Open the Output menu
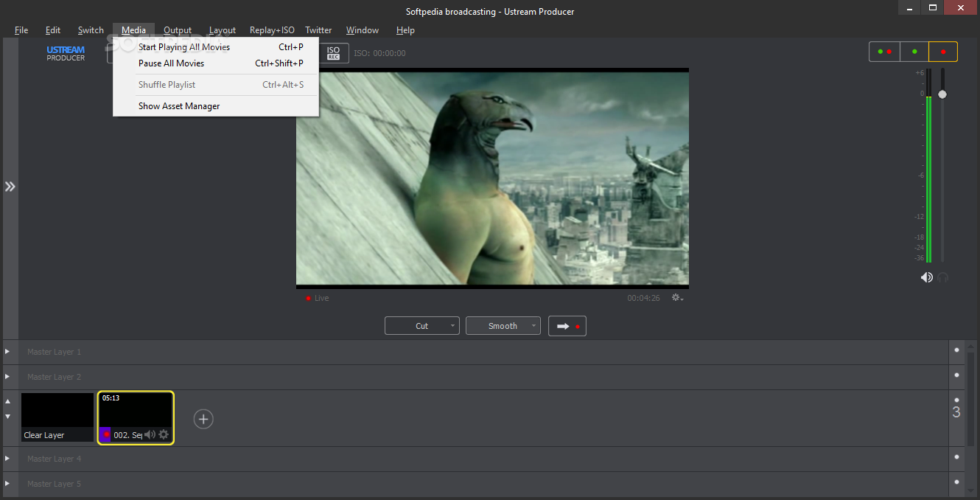 (x=178, y=30)
